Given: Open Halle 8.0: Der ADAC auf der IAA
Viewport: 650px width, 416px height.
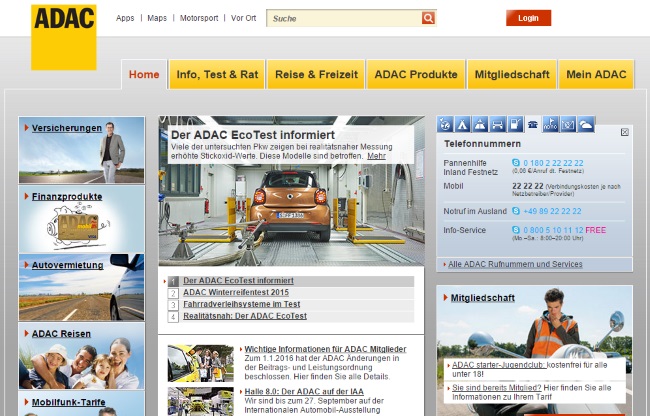Looking at the screenshot, I should coord(304,391).
